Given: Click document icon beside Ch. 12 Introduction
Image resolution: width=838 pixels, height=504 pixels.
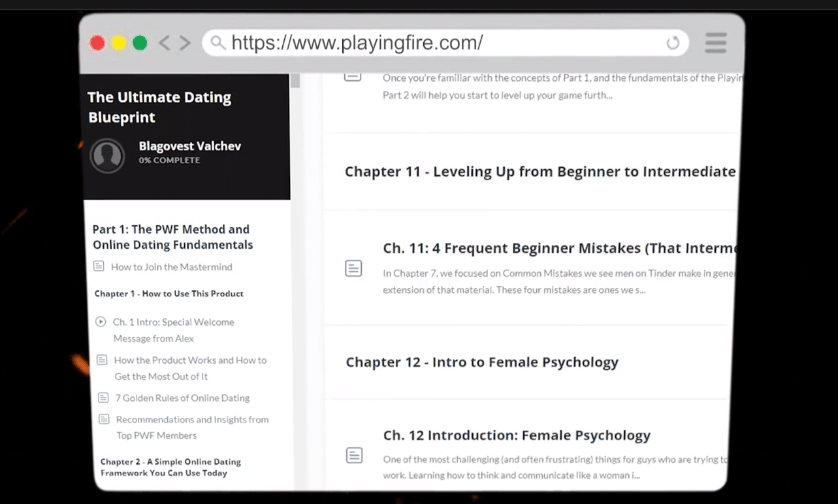Looking at the screenshot, I should [x=354, y=455].
